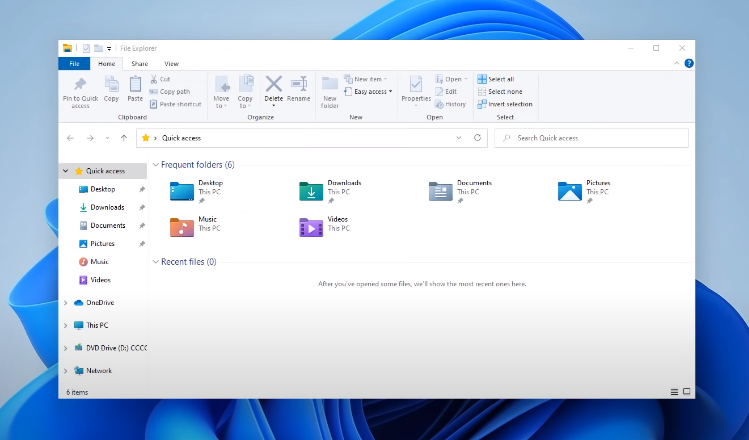Click the Forward navigation arrow
This screenshot has width=749, height=440.
coord(90,138)
